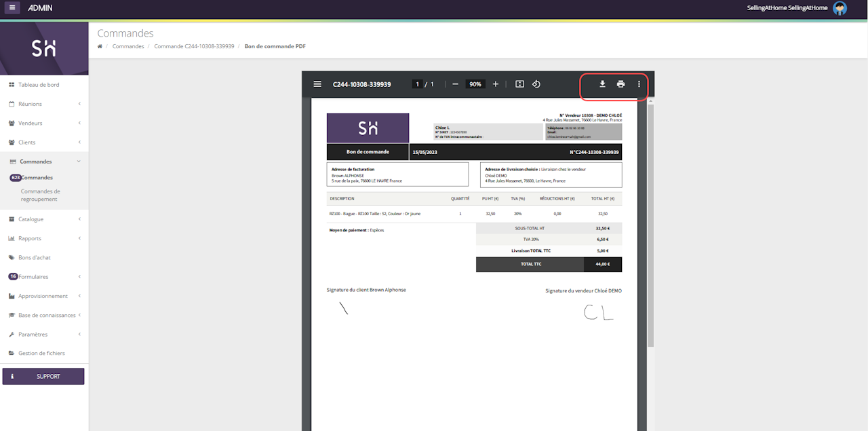Image resolution: width=868 pixels, height=431 pixels.
Task: Open Commande C244-10308-339939 breadcrumb link
Action: 194,46
